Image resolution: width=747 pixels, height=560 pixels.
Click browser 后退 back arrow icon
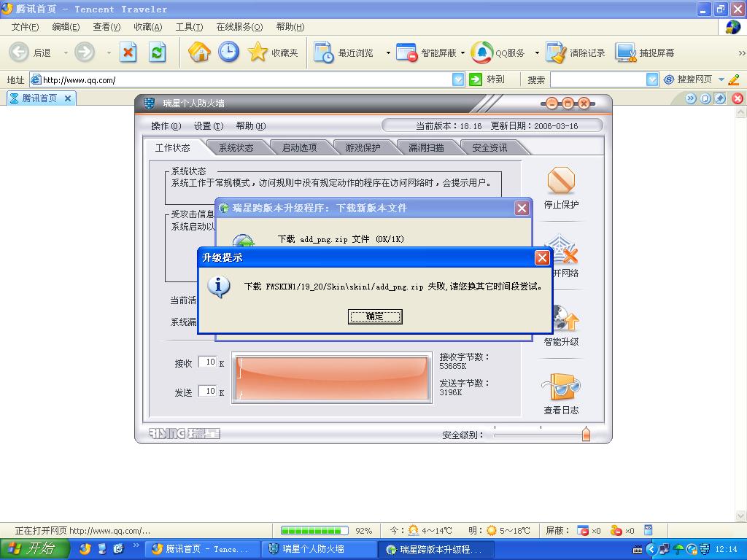(x=20, y=52)
